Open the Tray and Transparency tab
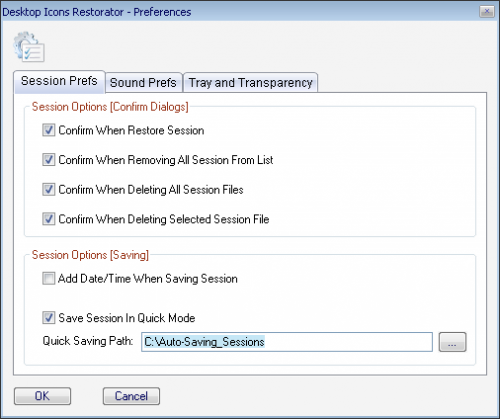 point(250,82)
